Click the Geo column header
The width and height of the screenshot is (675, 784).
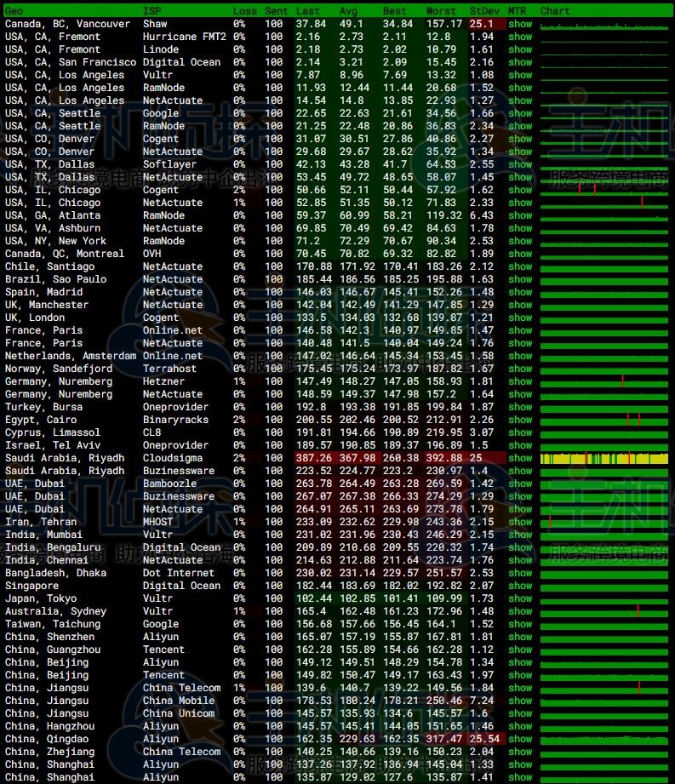coord(14,11)
